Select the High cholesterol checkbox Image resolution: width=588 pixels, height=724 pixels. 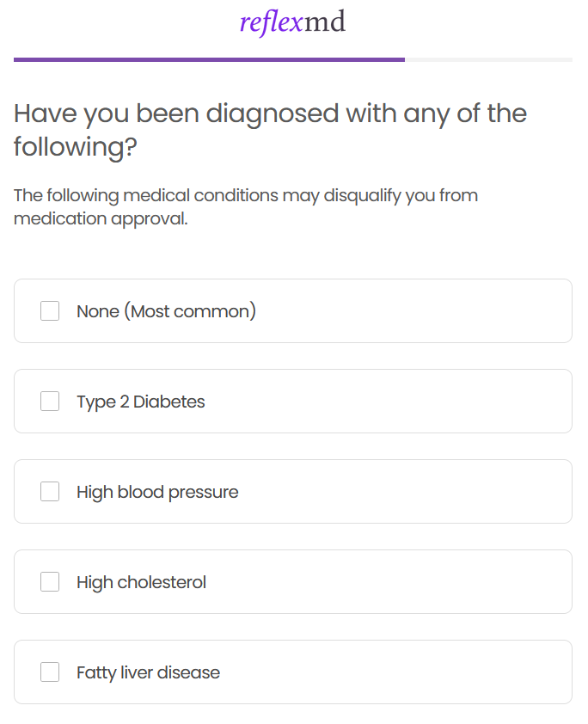point(50,582)
